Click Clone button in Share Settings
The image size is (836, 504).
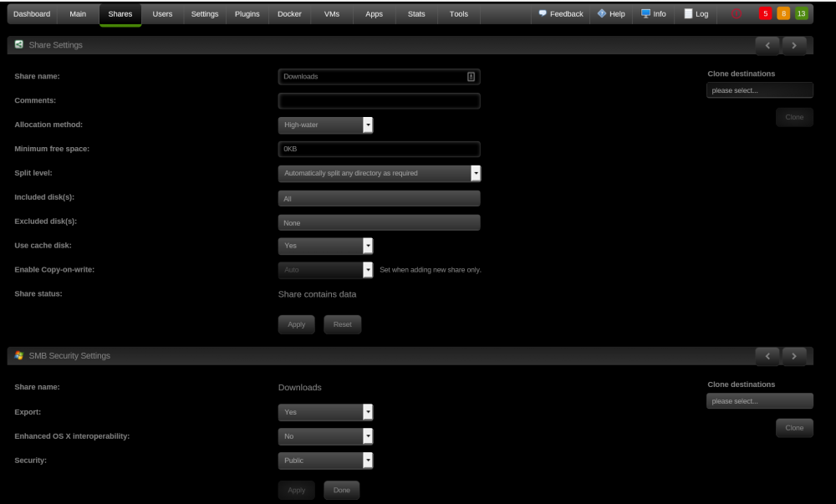794,117
